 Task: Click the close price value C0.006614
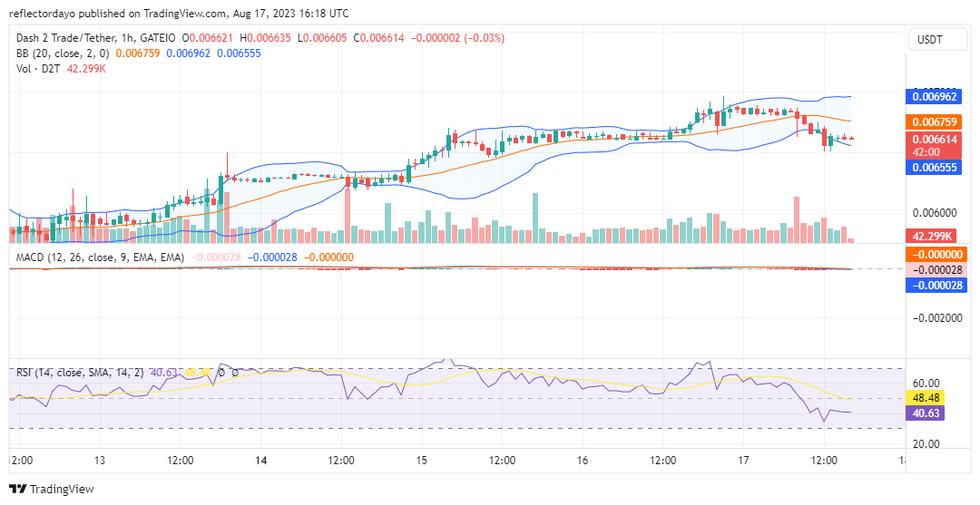[378, 38]
